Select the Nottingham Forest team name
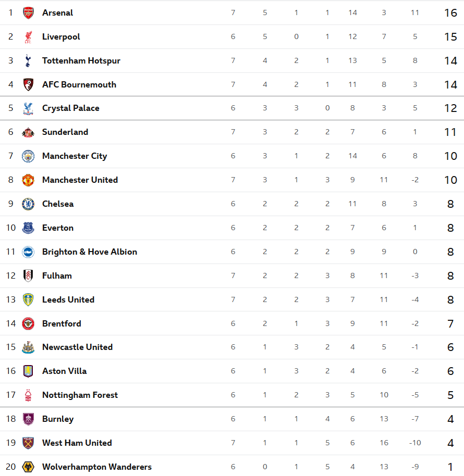Image resolution: width=464 pixels, height=476 pixels. coord(80,395)
